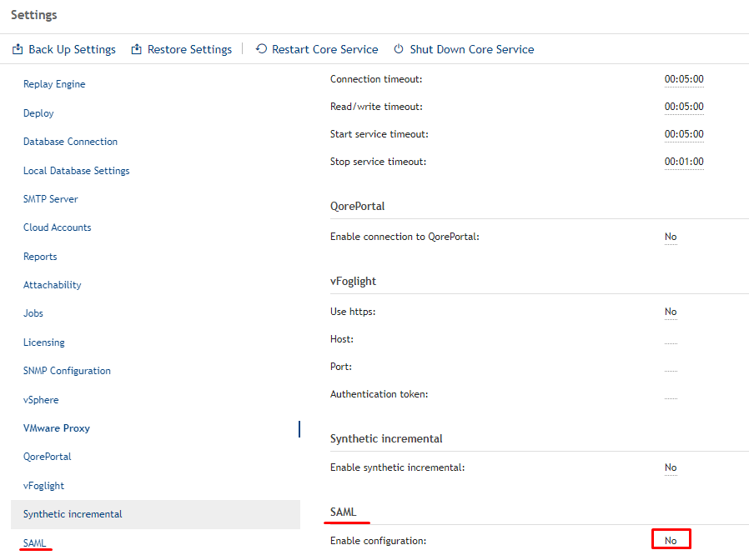This screenshot has height=560, width=749.
Task: Select Synthetic incremental sidebar item
Action: 73,514
